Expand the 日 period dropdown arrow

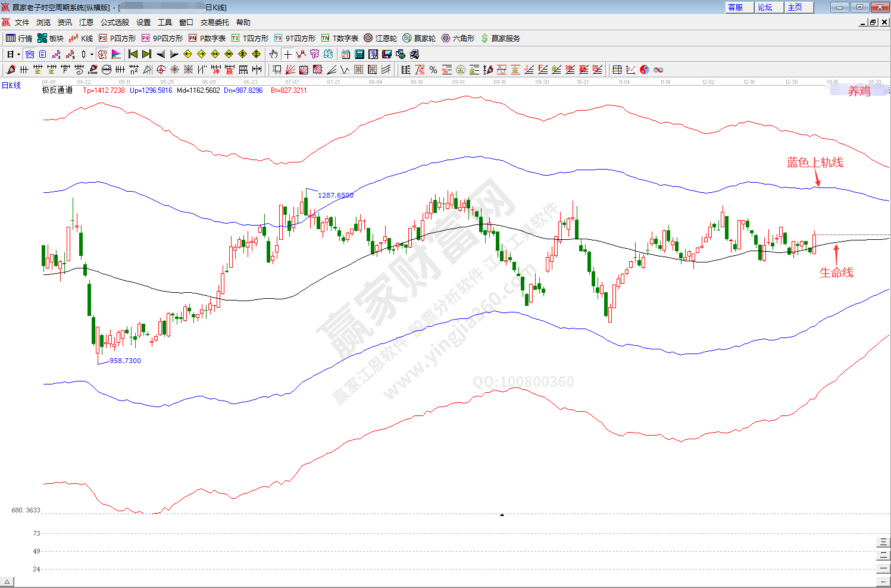(x=18, y=54)
